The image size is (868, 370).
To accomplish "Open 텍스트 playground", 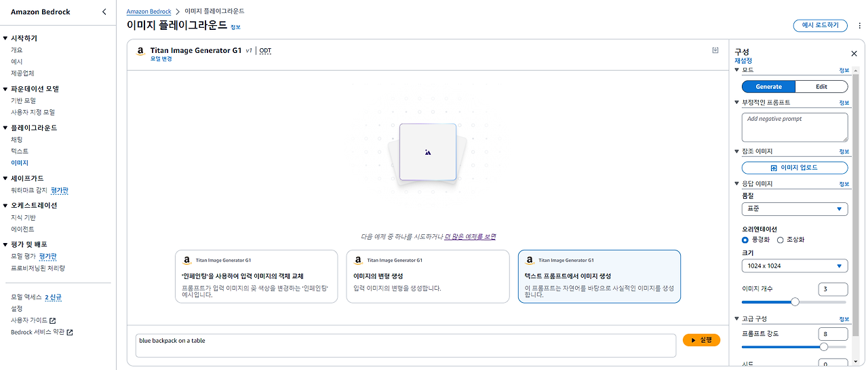I will click(20, 151).
